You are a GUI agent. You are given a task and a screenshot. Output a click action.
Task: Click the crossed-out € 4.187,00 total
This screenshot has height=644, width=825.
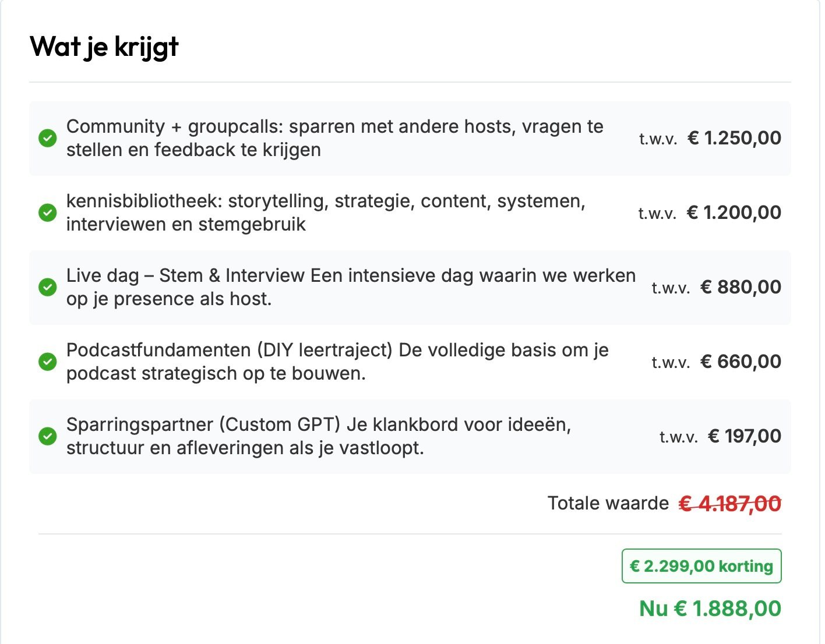pos(730,504)
